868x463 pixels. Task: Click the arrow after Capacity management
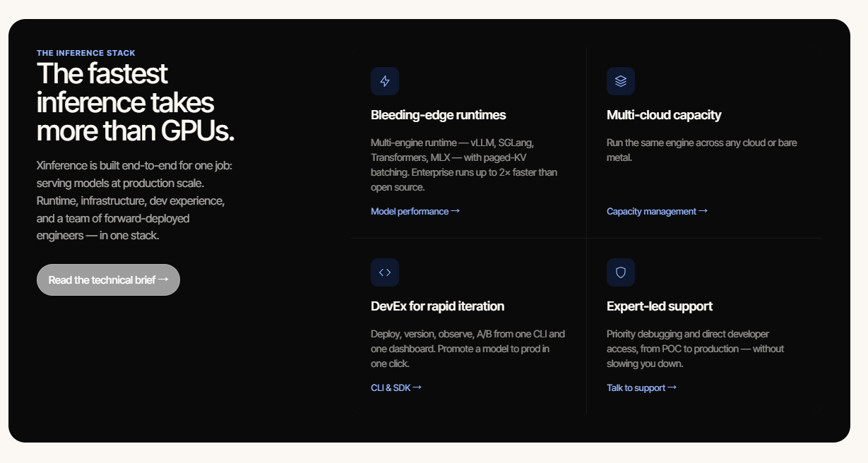click(x=703, y=211)
